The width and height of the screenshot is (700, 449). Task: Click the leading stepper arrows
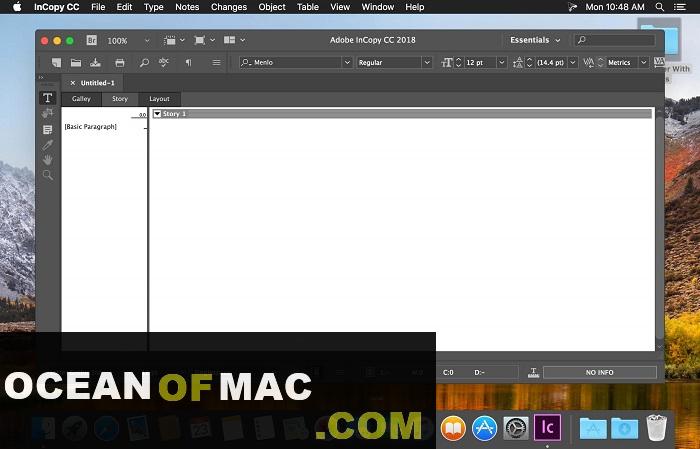pyautogui.click(x=529, y=62)
